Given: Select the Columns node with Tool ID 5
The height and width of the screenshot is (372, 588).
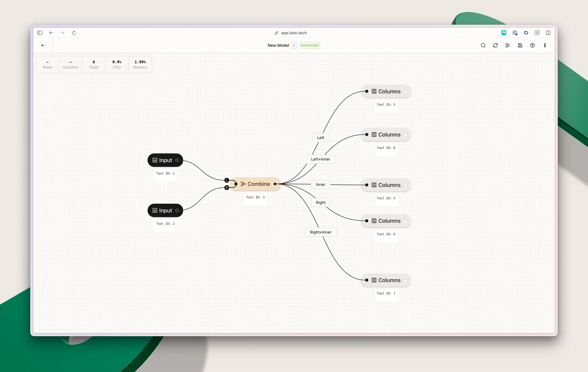Looking at the screenshot, I should tap(386, 92).
